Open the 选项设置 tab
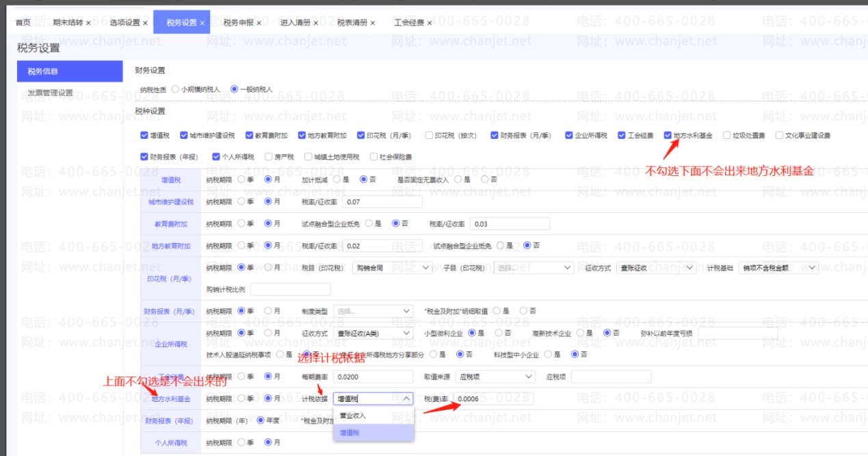The height and width of the screenshot is (456, 868). coord(124,23)
